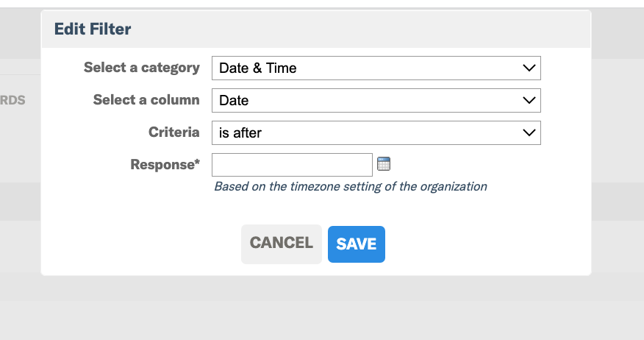The width and height of the screenshot is (644, 340).
Task: Click the chevron arrow beside Date & Time
Action: (x=529, y=68)
